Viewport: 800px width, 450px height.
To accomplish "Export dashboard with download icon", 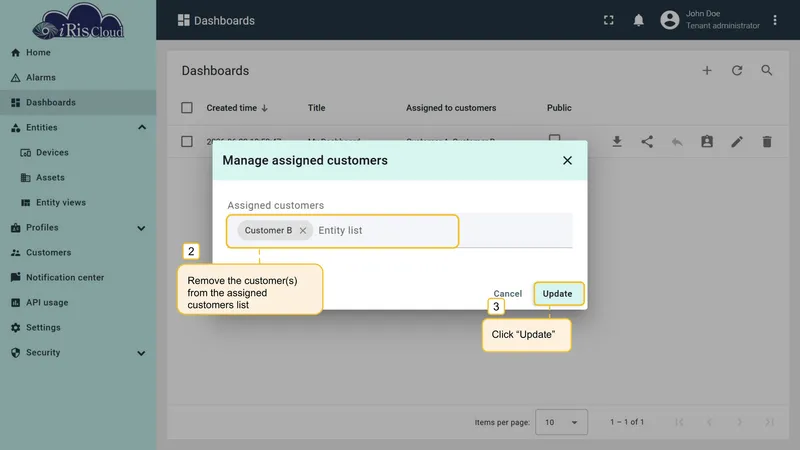I will coord(617,141).
